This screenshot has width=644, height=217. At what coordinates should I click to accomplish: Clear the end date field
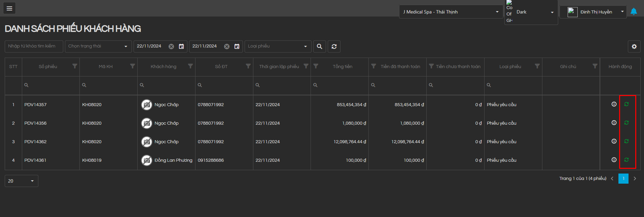click(x=227, y=46)
